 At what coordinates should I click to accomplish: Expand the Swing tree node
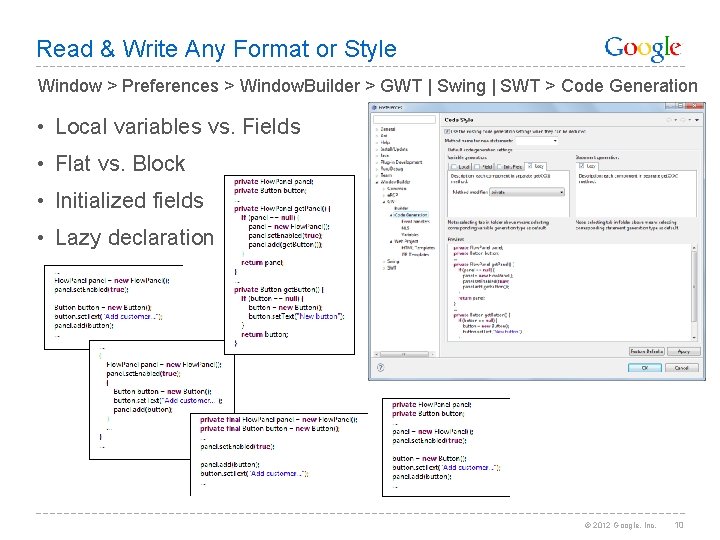pyautogui.click(x=384, y=261)
